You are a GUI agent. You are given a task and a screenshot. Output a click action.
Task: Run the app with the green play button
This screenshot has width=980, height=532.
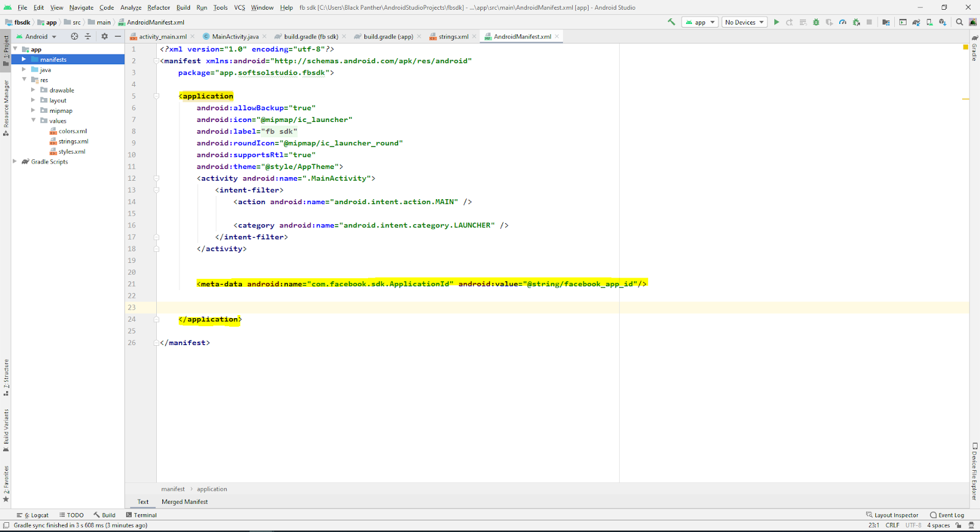coord(776,22)
